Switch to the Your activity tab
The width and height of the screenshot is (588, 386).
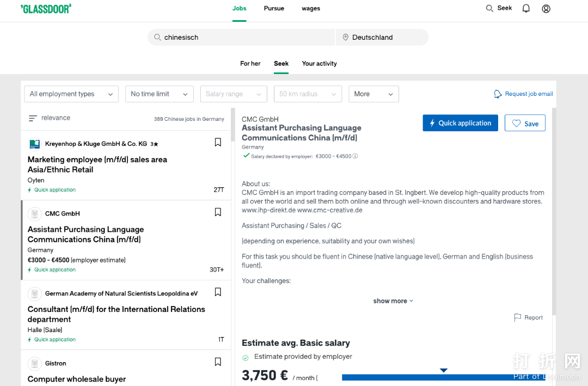point(319,64)
